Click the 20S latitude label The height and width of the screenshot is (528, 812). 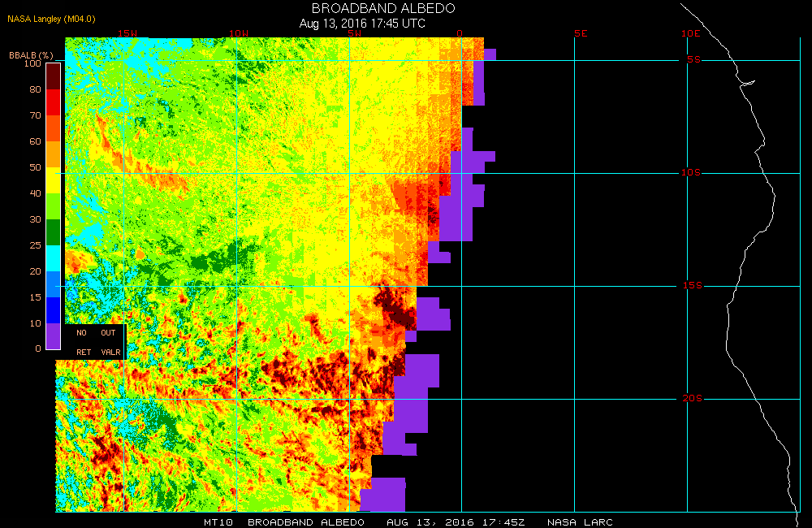point(693,398)
